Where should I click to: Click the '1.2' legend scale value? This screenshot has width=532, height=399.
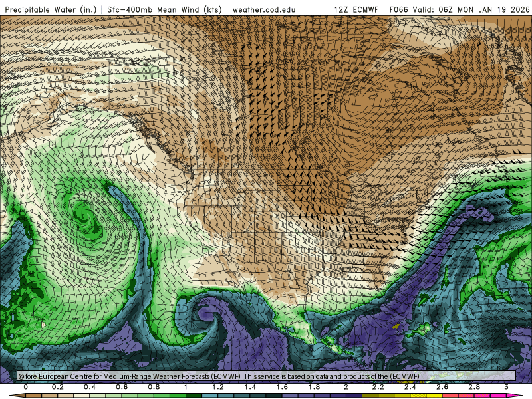pos(218,387)
